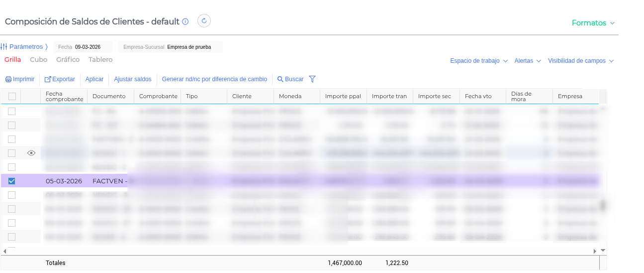Click the eye icon in the grid row
Screen dimensions: 644x273
31,153
